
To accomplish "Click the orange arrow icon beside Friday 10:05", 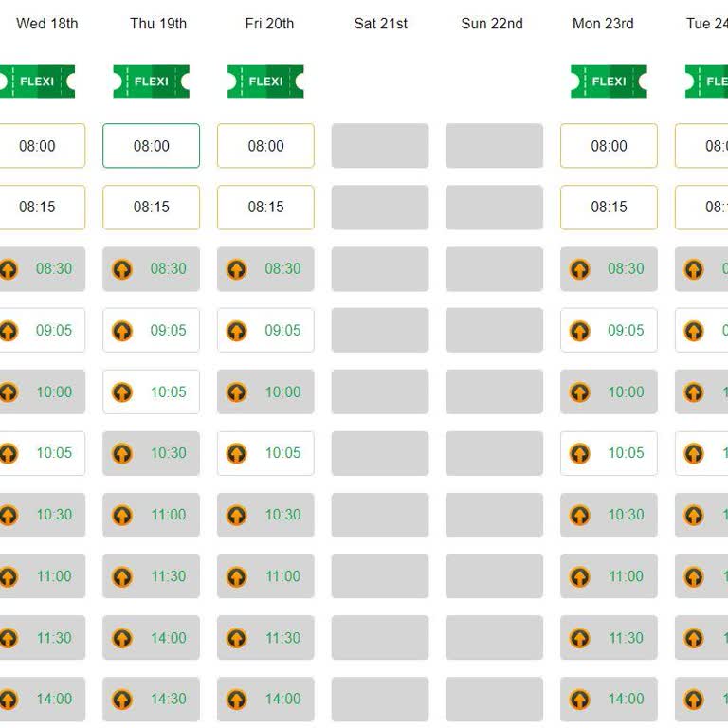I will click(x=237, y=454).
